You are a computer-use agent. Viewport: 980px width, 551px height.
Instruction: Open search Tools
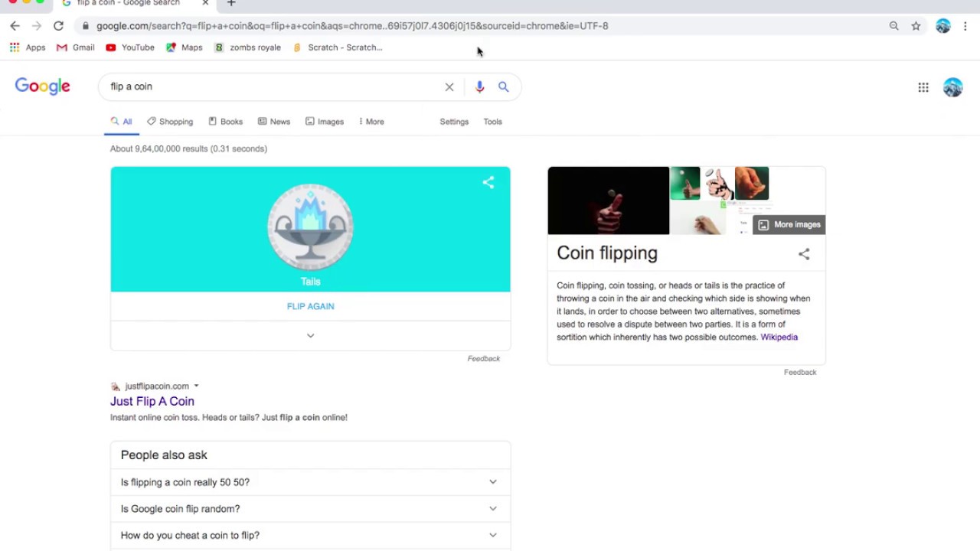[492, 122]
